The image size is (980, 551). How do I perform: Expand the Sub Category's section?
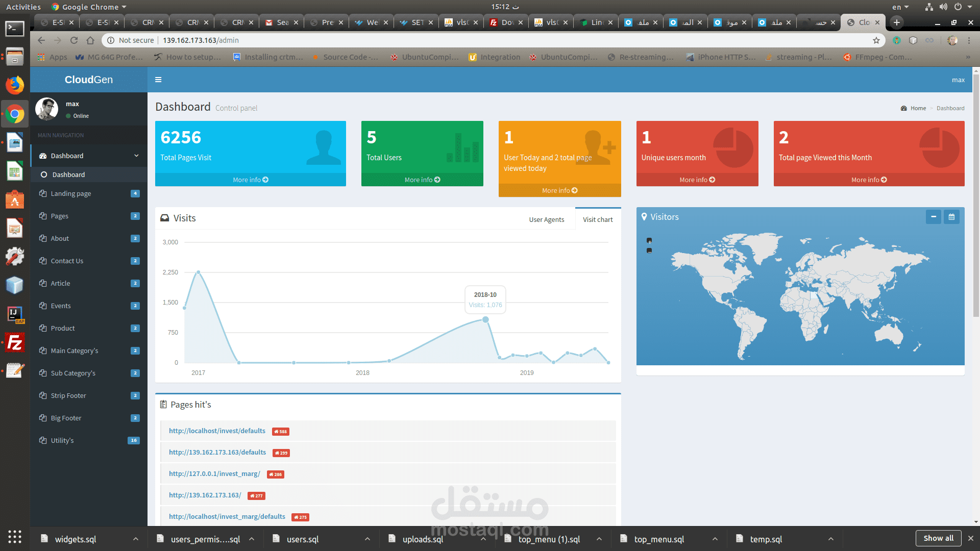(73, 373)
